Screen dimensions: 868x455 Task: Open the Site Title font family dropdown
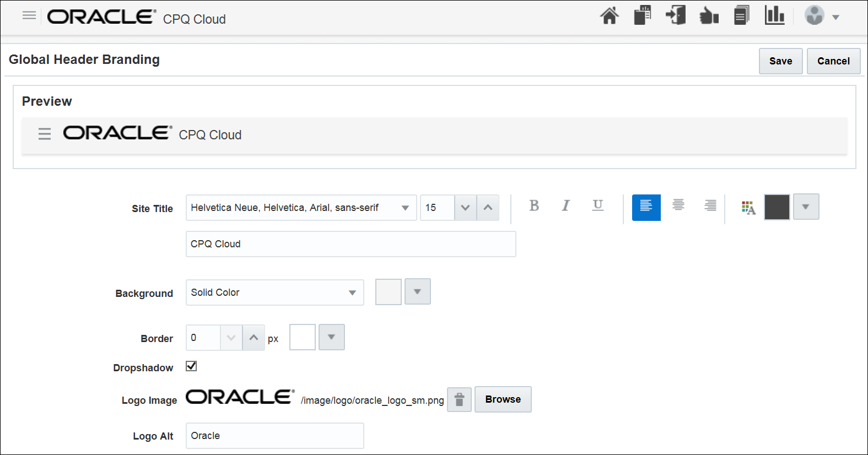click(x=301, y=208)
